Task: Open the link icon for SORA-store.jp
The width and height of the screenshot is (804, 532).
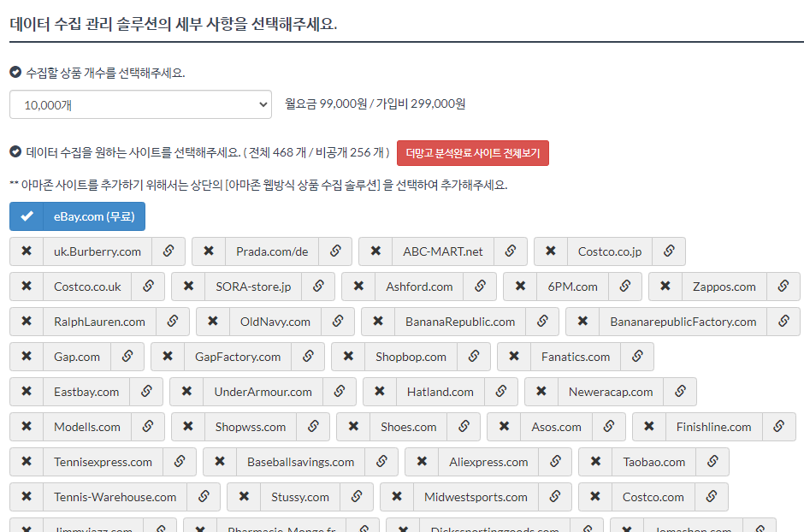Action: point(318,287)
